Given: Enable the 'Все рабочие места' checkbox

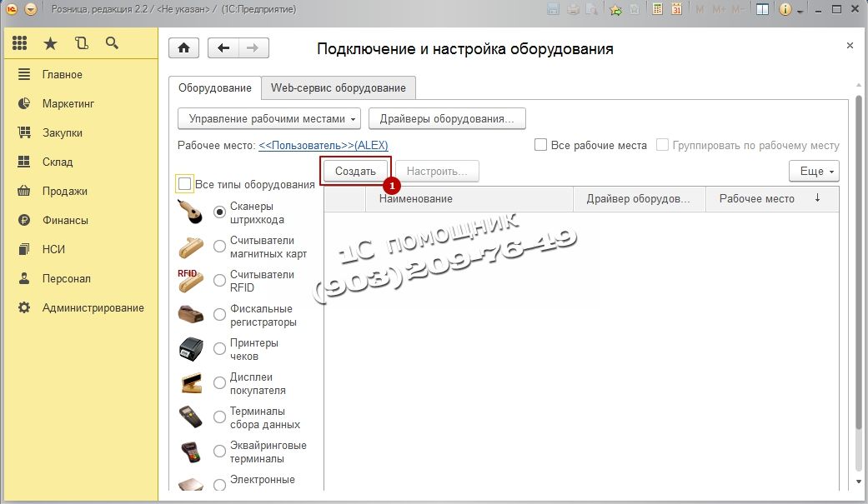Looking at the screenshot, I should [x=541, y=145].
